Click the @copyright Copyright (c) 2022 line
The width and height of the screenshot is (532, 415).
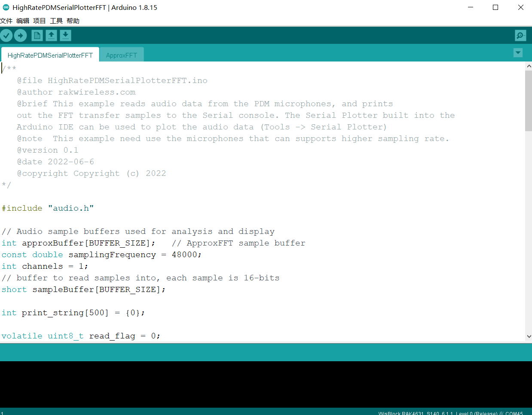click(92, 173)
